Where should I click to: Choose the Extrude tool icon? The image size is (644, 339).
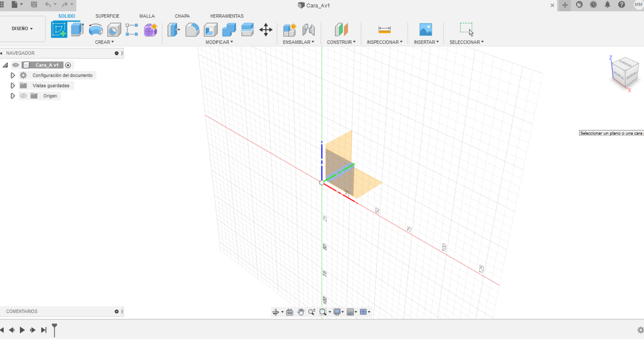(78, 29)
